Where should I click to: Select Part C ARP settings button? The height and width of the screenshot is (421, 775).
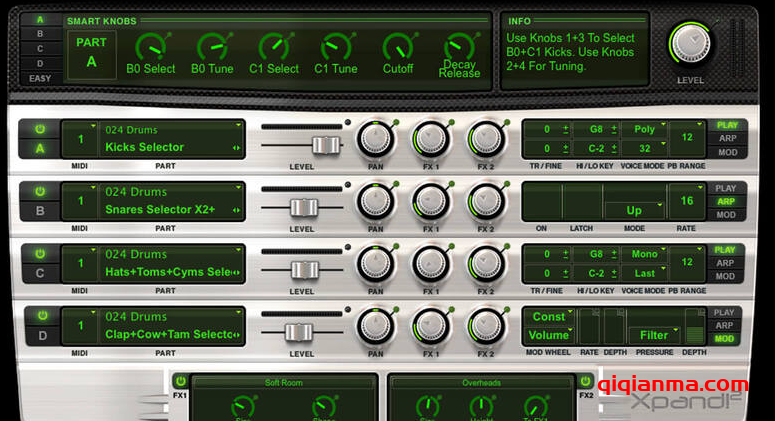point(725,263)
